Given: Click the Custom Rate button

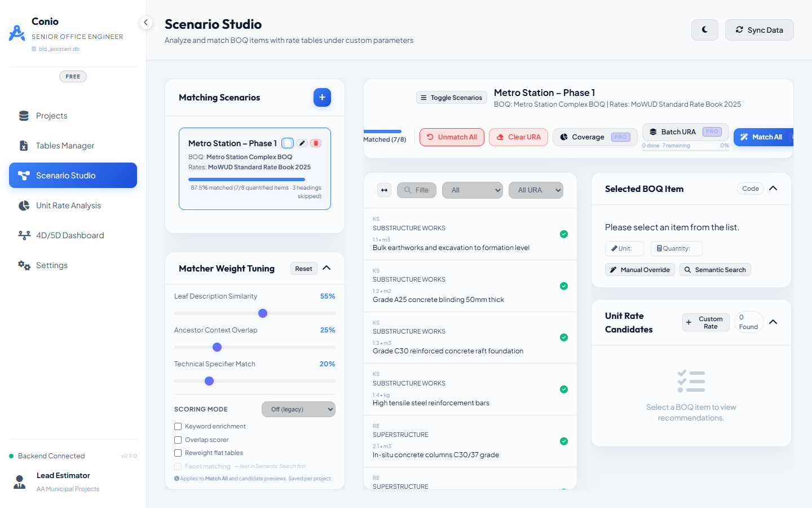Looking at the screenshot, I should pyautogui.click(x=706, y=322).
